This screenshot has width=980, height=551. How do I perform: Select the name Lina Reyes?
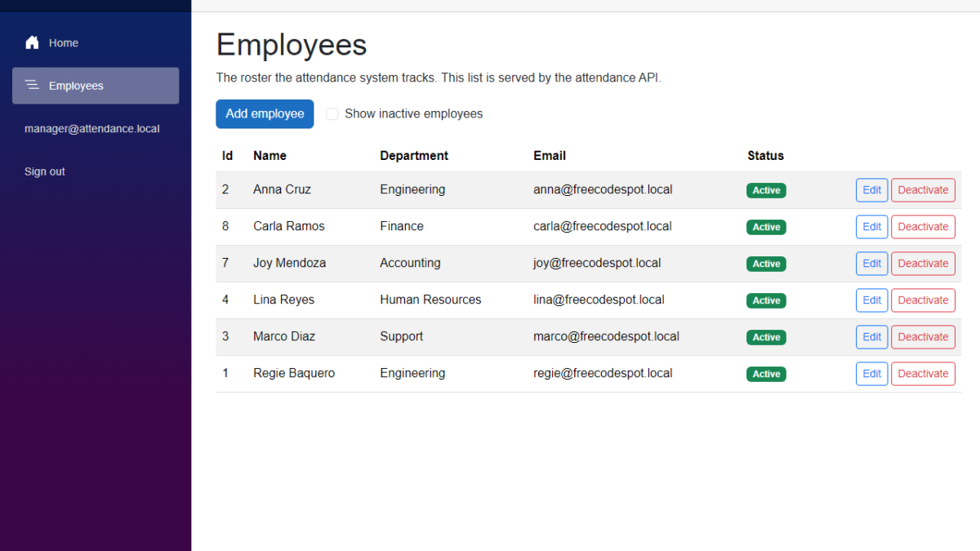click(283, 300)
